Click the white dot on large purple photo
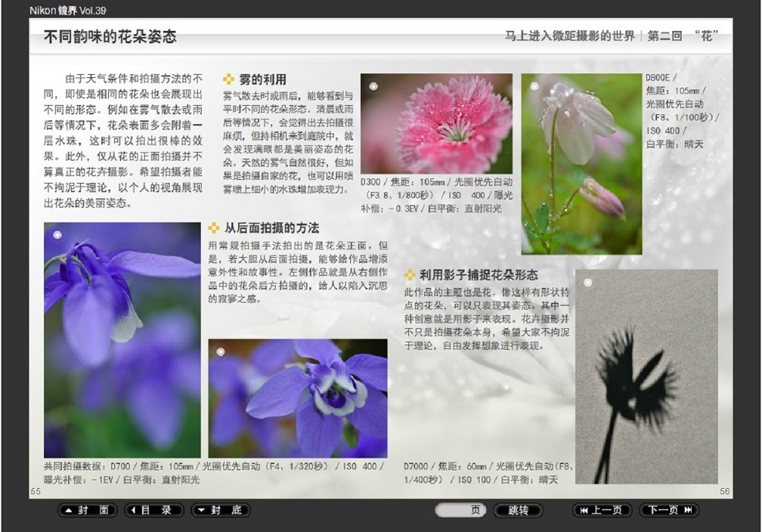The height and width of the screenshot is (532, 762). point(57,235)
